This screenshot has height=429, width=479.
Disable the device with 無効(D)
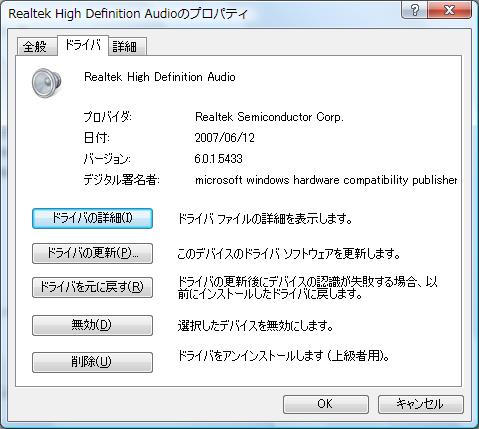click(92, 325)
